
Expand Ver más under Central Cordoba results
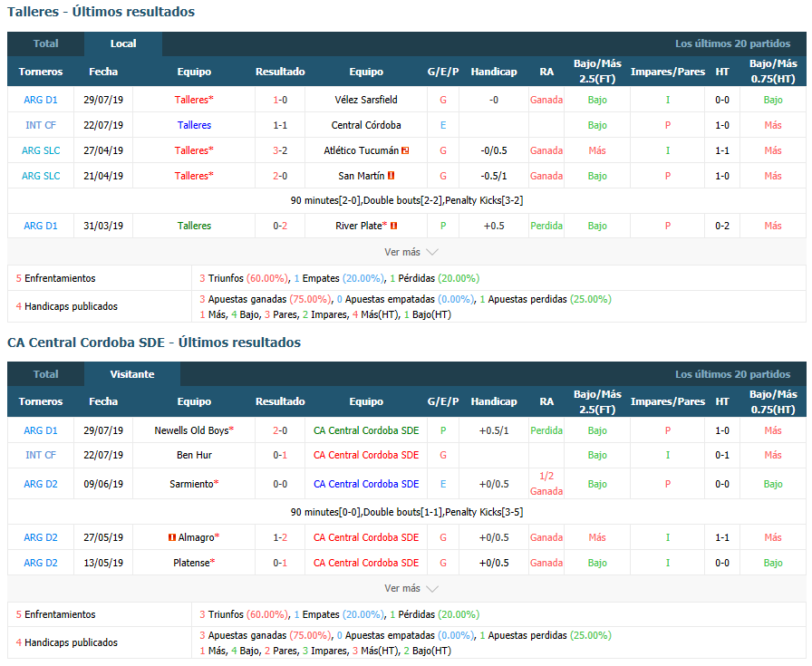click(x=411, y=588)
